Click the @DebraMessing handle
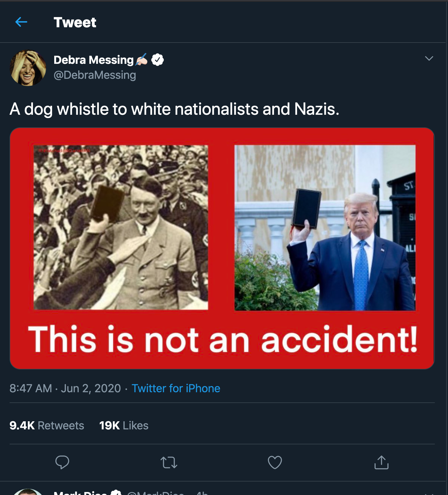Viewport: 448px width, 495px height. click(x=95, y=75)
